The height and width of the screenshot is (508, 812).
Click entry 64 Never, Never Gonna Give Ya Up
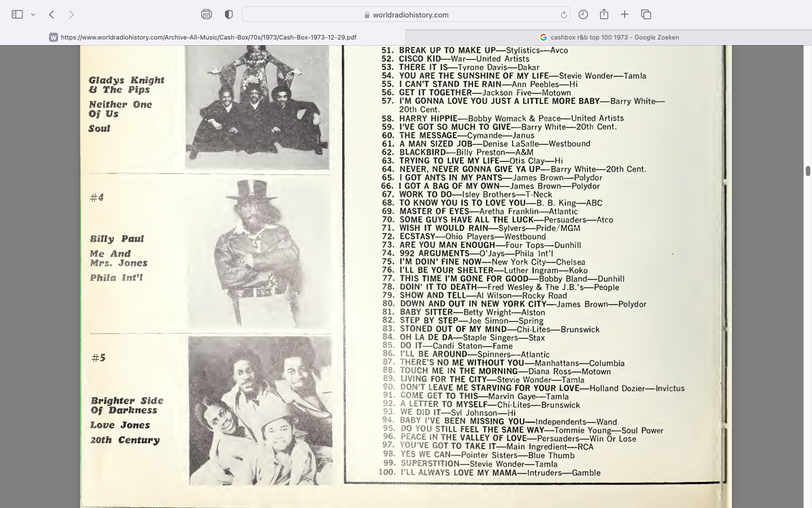[514, 169]
